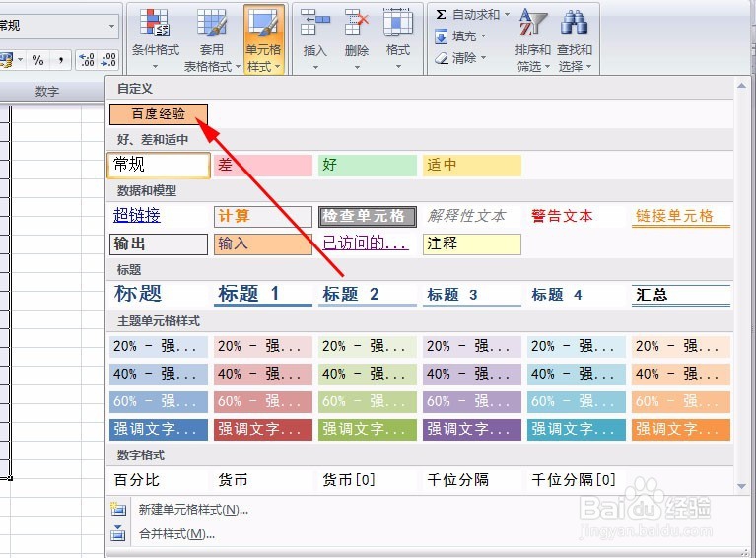Click Sort and Filter (排序和筛选) icon

[532, 23]
